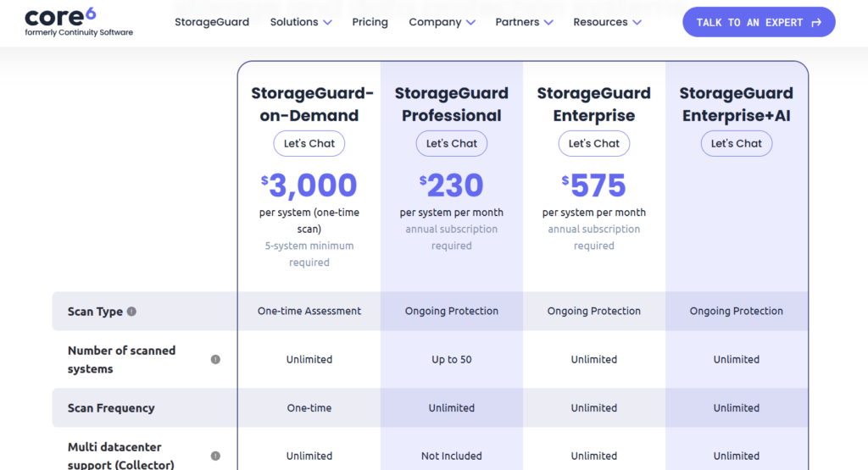The width and height of the screenshot is (868, 470).
Task: Select the StorageGuard Professional plan heading
Action: [x=452, y=104]
